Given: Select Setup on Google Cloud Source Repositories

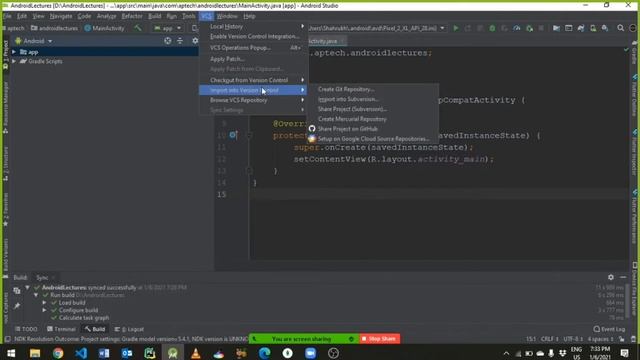Looking at the screenshot, I should (373, 139).
